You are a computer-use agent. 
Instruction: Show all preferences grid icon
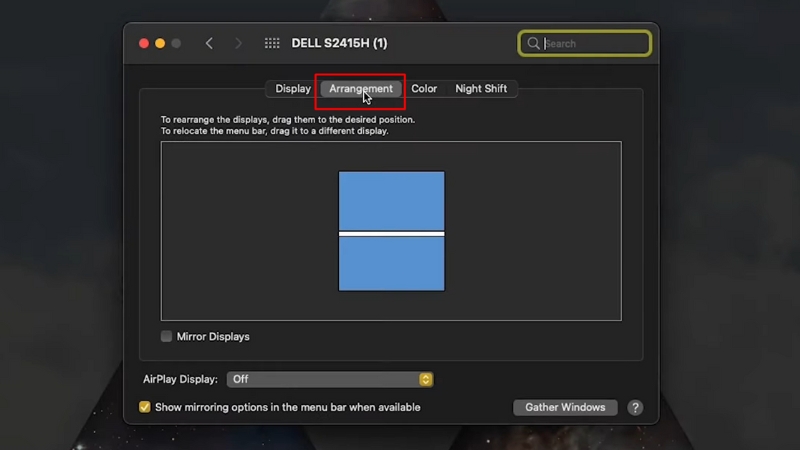pos(272,43)
